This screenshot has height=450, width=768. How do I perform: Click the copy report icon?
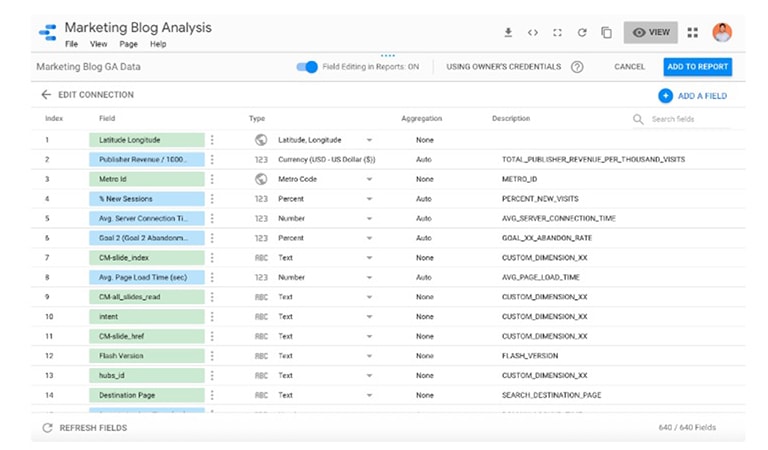pyautogui.click(x=606, y=33)
